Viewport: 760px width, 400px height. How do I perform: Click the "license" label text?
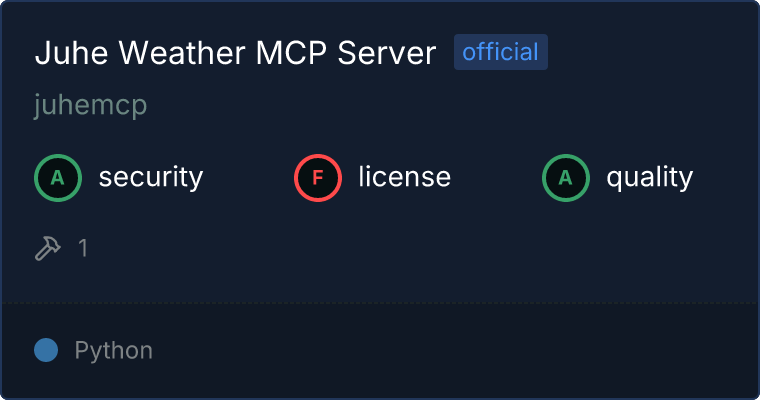click(x=405, y=177)
